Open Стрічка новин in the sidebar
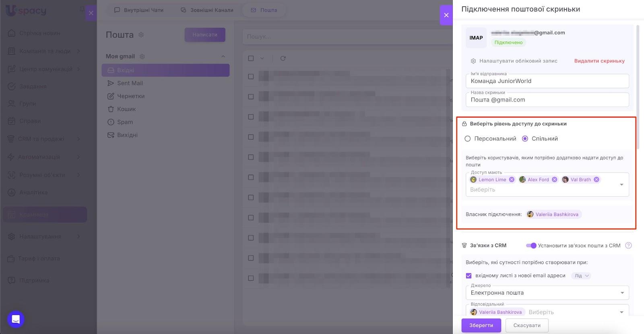This screenshot has width=644, height=334. pyautogui.click(x=39, y=33)
